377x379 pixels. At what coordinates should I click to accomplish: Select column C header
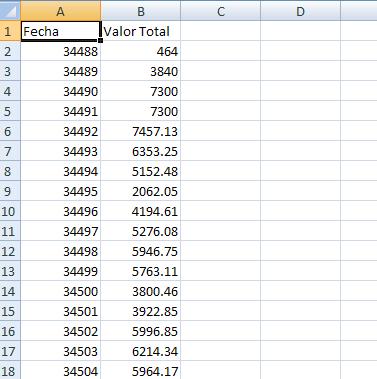(x=221, y=11)
